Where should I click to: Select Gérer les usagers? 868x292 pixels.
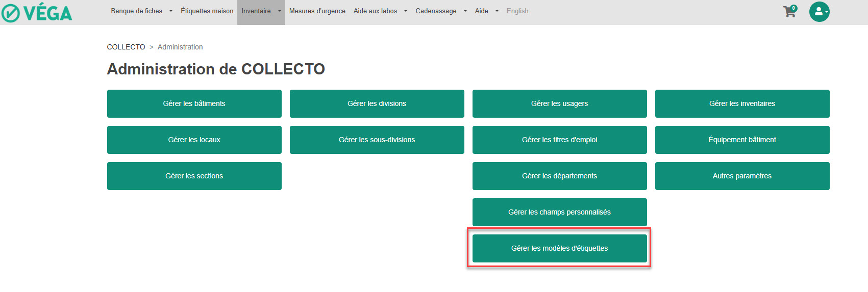[x=559, y=103]
